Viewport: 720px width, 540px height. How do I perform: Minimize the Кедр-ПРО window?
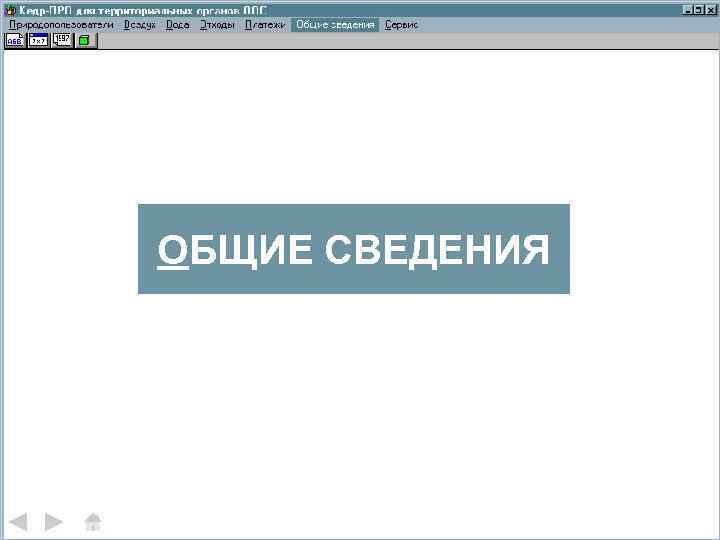click(687, 10)
